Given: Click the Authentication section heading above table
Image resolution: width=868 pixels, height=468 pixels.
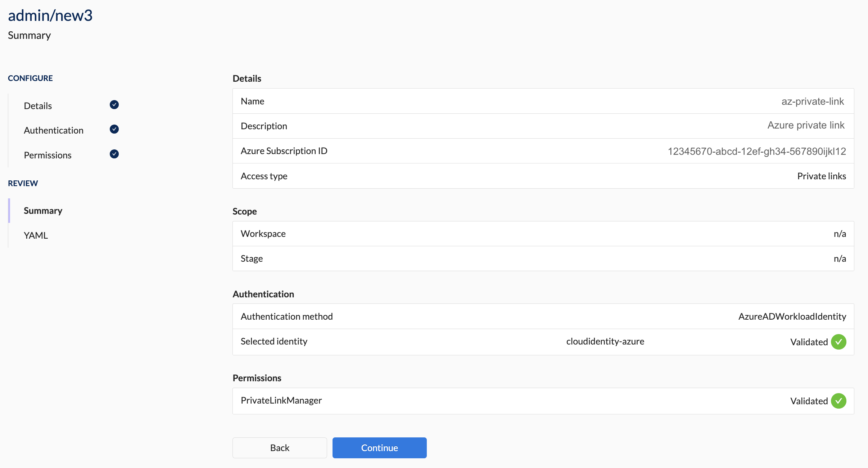Looking at the screenshot, I should tap(263, 294).
